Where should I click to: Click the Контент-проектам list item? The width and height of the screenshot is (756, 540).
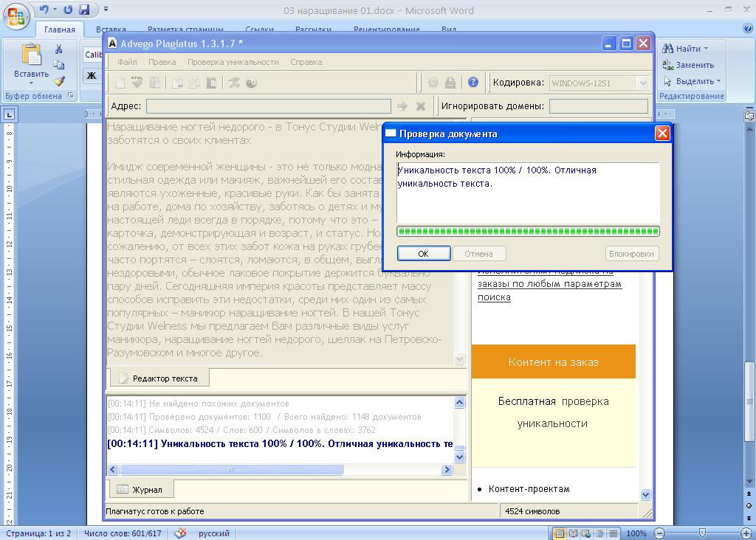pyautogui.click(x=529, y=489)
